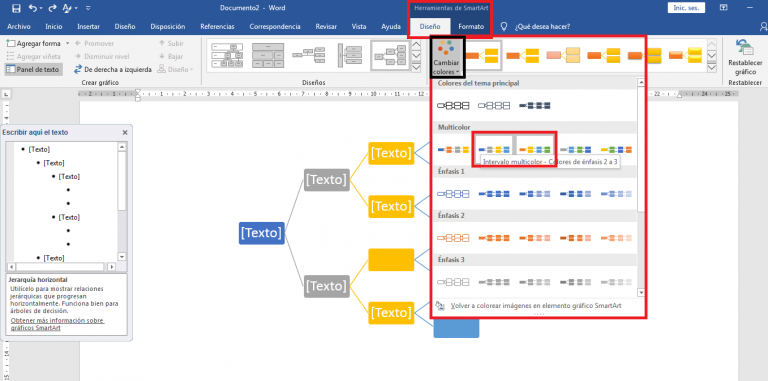Select the third layout thumbnail in Diseños gallery
This screenshot has height=381, width=768.
309,55
